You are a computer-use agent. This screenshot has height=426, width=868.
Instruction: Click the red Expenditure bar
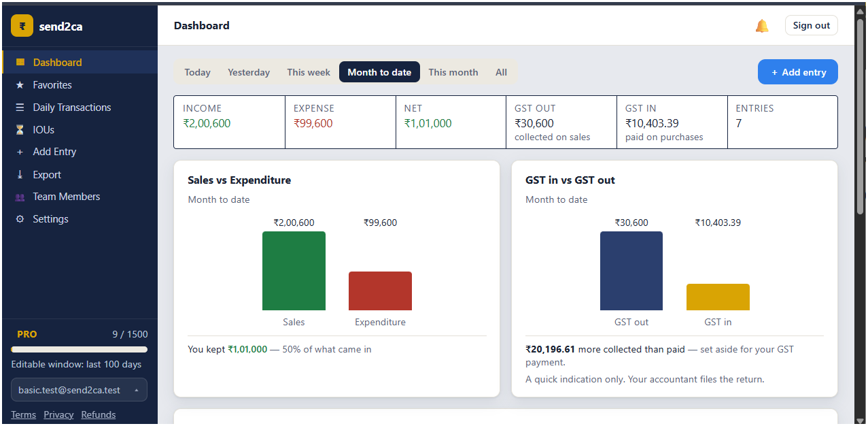[380, 291]
